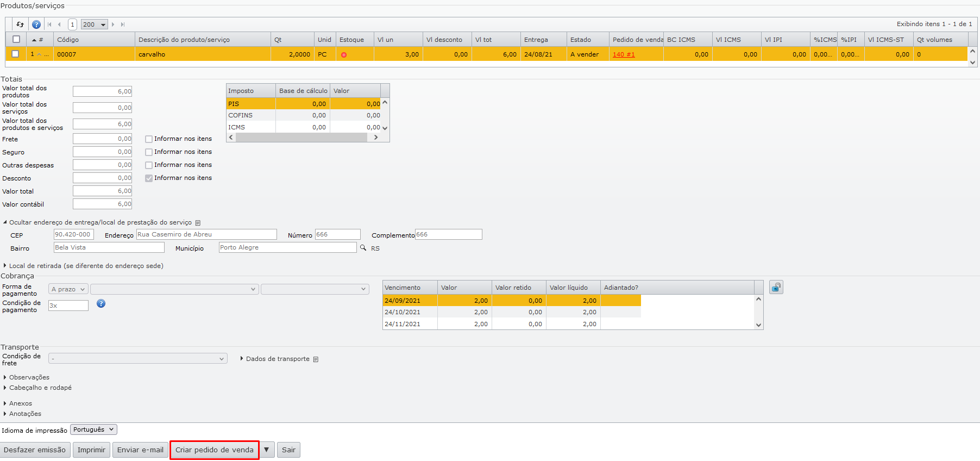Select the COFINS tax row
Screen dimensions: 980x461
[304, 115]
